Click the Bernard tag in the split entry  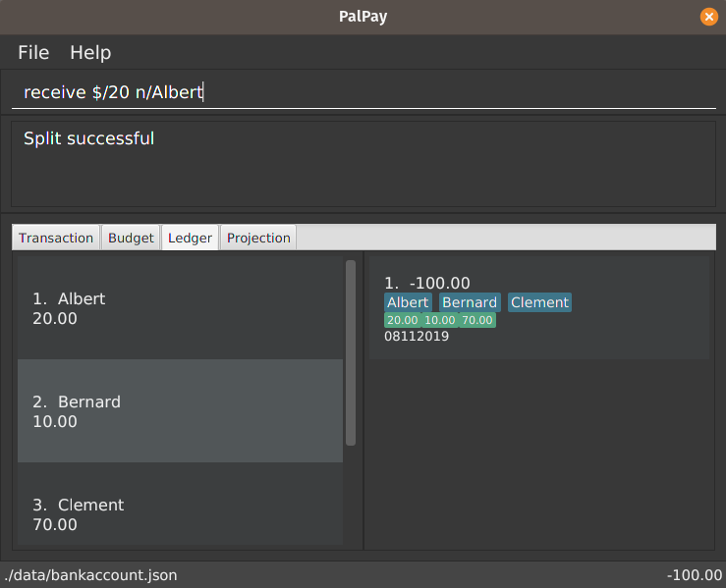[x=470, y=302]
